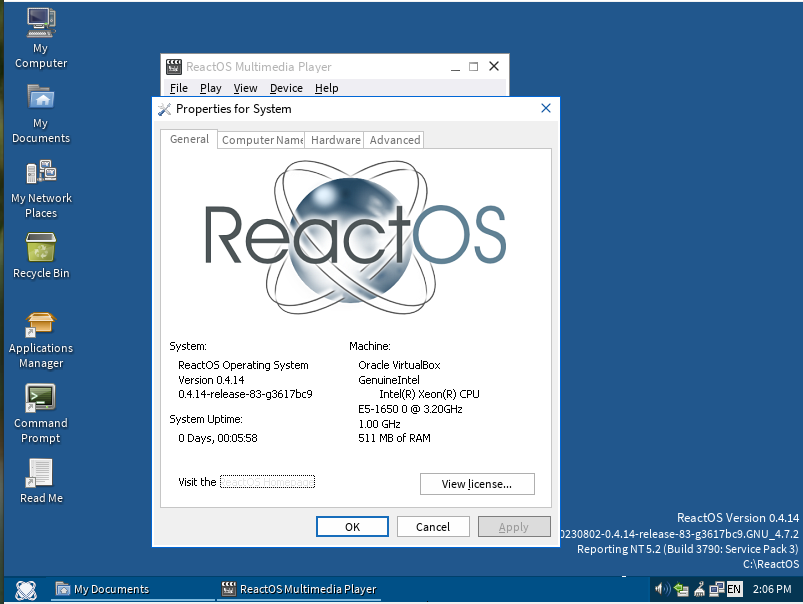Open the Help menu in Multimedia Player
The height and width of the screenshot is (604, 803).
[326, 88]
